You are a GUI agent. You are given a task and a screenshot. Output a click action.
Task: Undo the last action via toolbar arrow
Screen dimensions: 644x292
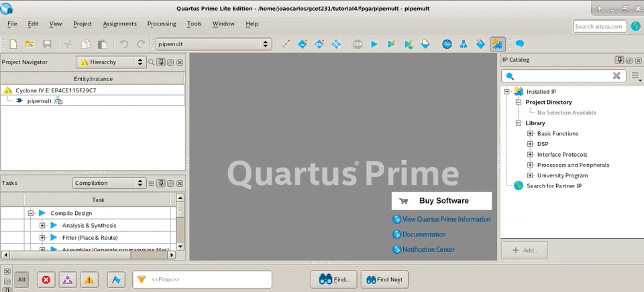(x=123, y=44)
